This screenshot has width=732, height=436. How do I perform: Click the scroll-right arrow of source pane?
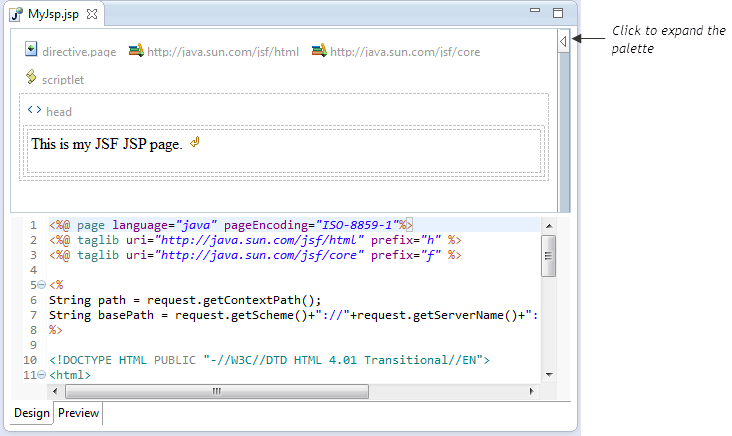point(534,391)
